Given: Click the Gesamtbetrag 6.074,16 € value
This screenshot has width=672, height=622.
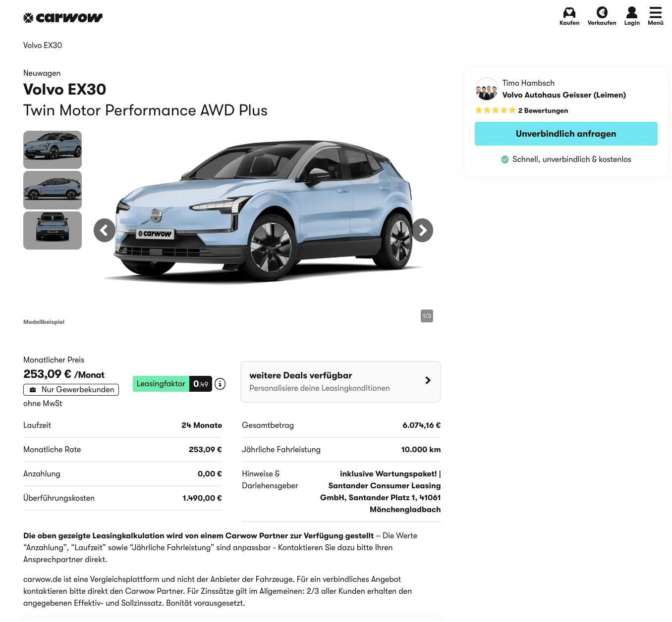Looking at the screenshot, I should point(422,425).
